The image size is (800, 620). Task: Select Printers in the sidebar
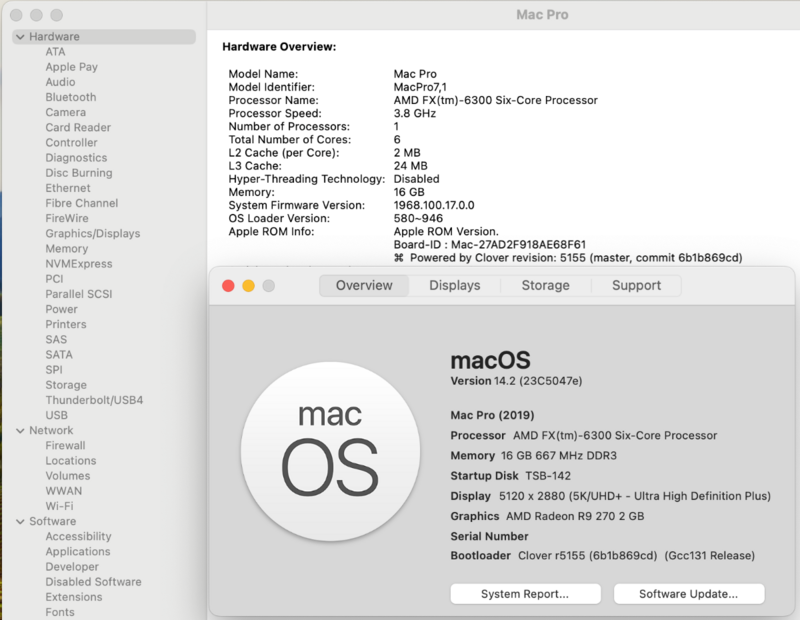[x=65, y=325]
